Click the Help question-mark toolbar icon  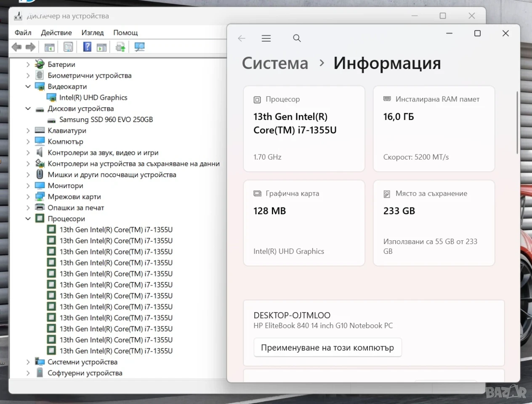pyautogui.click(x=87, y=47)
